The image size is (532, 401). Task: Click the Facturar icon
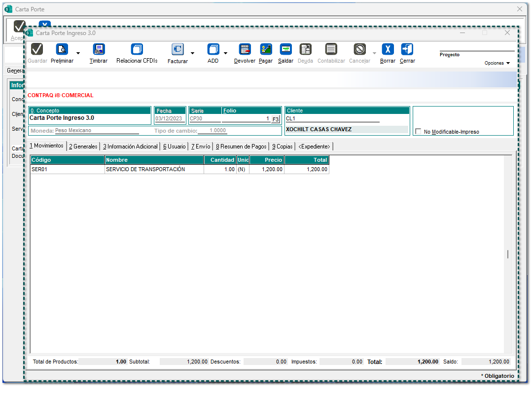(177, 50)
